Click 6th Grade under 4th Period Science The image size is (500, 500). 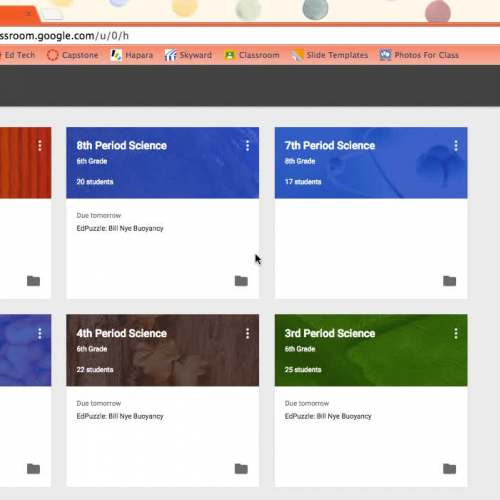pyautogui.click(x=92, y=349)
